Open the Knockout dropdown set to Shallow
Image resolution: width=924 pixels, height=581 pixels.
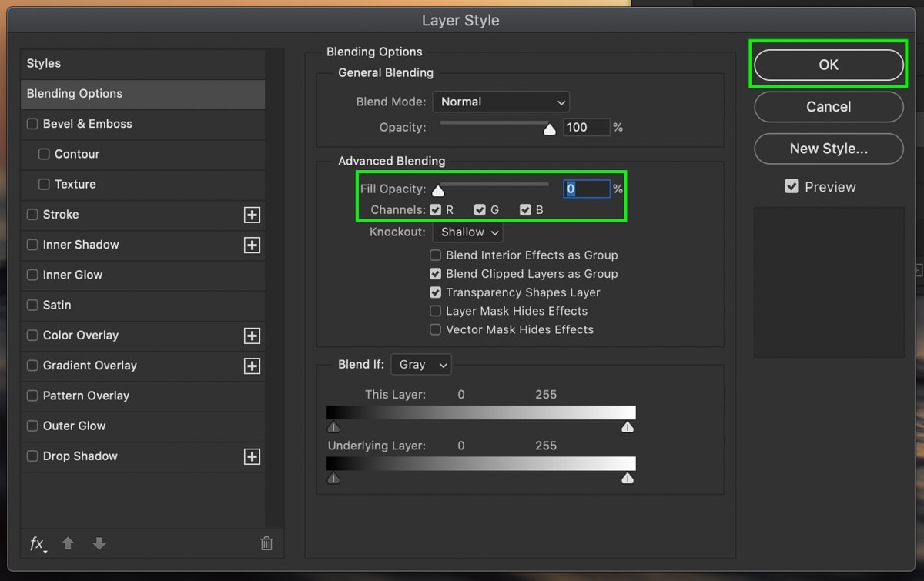467,232
